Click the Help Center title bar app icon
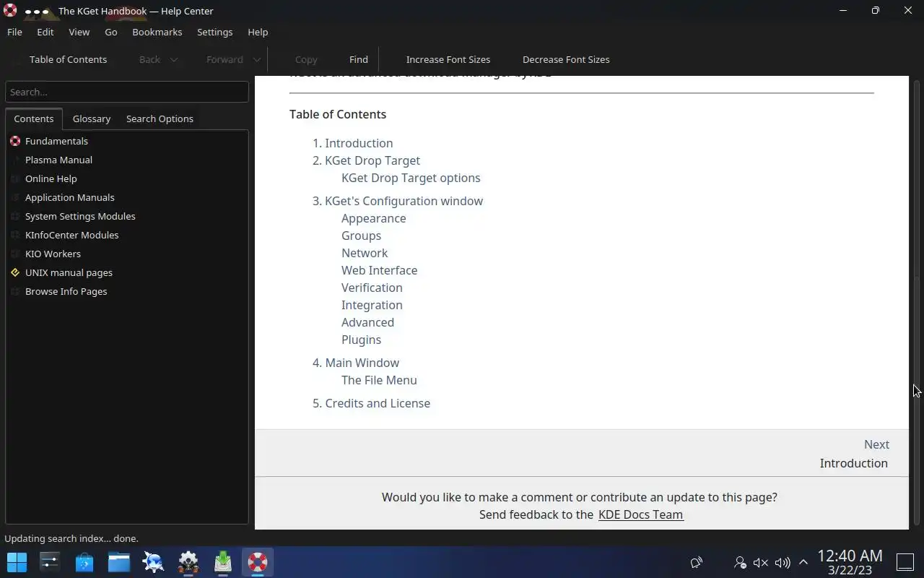 pyautogui.click(x=10, y=11)
